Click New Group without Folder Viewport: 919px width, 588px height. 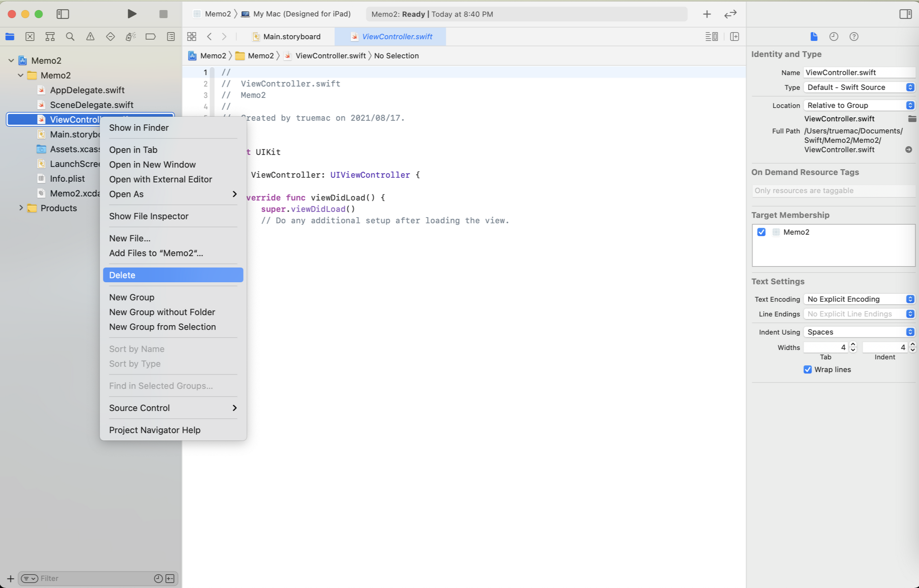click(x=162, y=312)
